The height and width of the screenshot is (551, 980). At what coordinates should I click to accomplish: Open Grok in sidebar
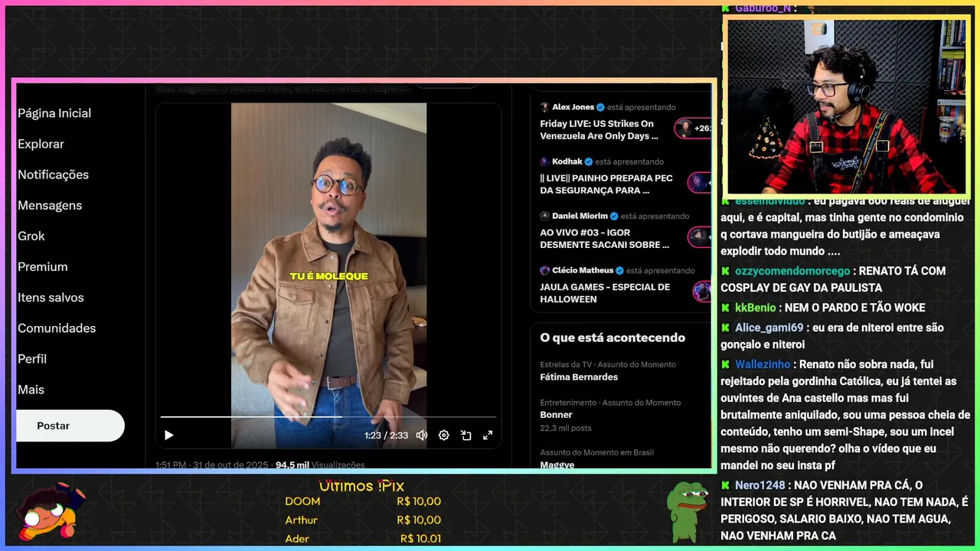coord(31,236)
